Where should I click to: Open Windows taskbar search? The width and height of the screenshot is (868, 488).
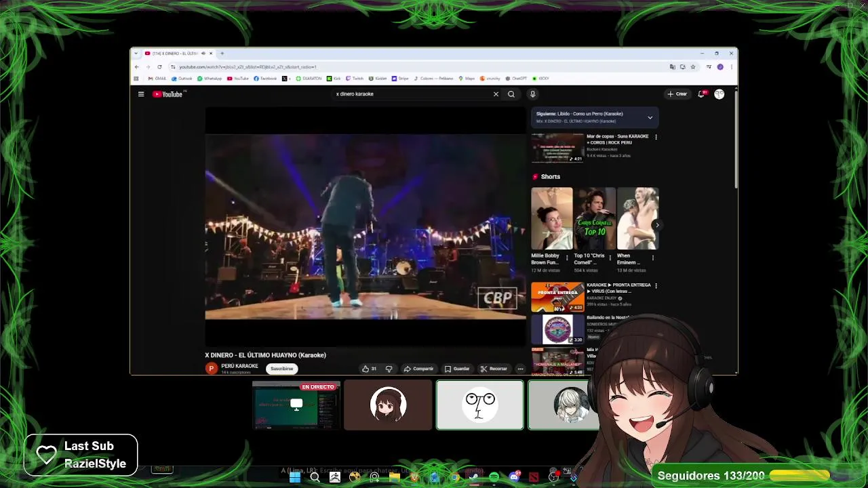coord(315,477)
